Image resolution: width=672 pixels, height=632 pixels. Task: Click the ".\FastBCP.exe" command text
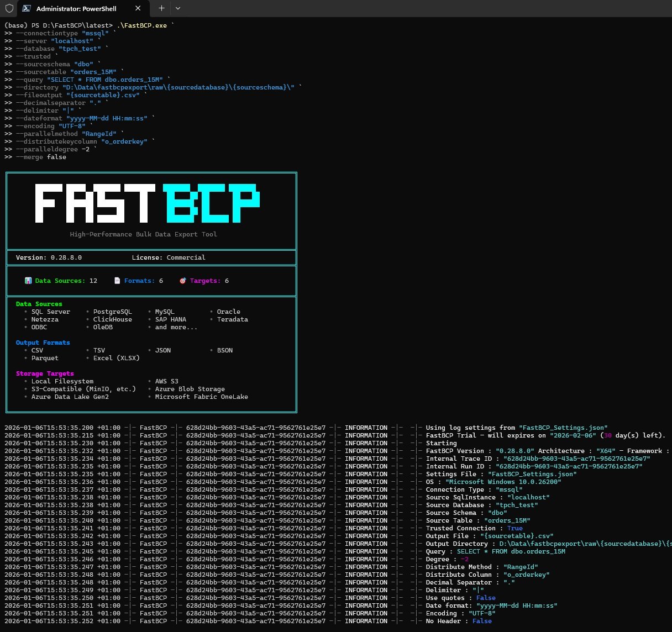[141, 25]
